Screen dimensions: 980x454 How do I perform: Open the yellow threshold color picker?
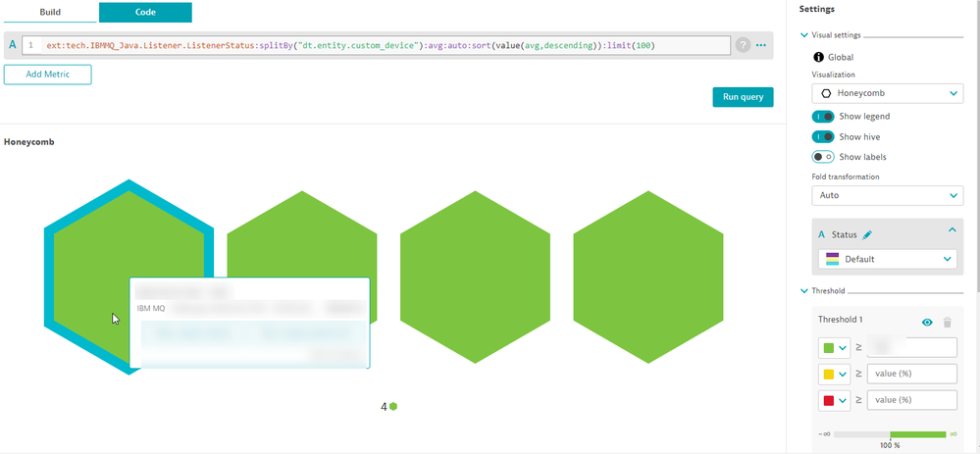coord(835,374)
